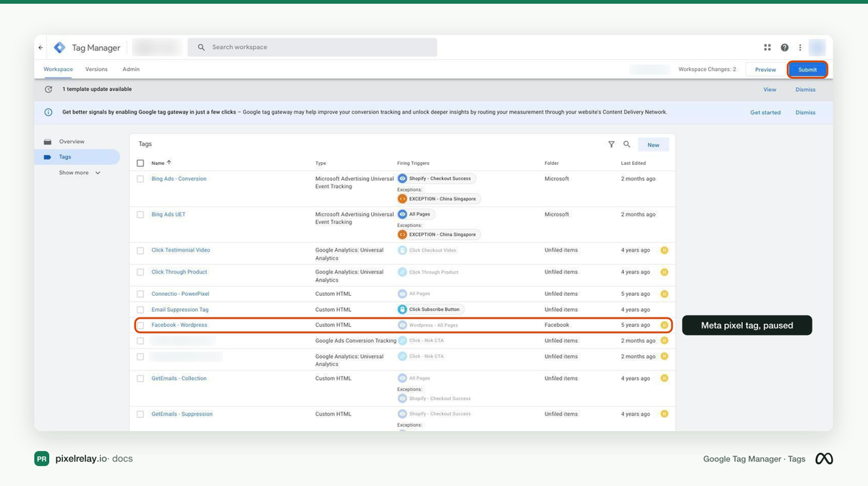This screenshot has width=868, height=486.
Task: Click the Tag Manager diamond logo
Action: (x=59, y=48)
